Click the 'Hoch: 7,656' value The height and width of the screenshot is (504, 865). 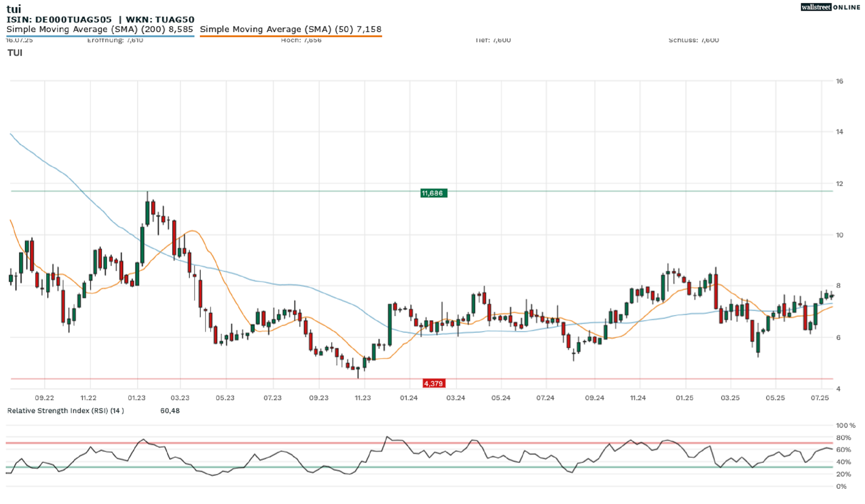(301, 40)
